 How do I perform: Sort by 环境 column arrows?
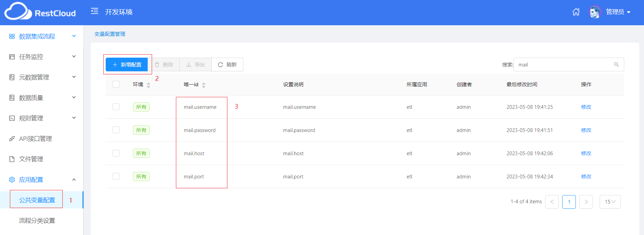148,85
